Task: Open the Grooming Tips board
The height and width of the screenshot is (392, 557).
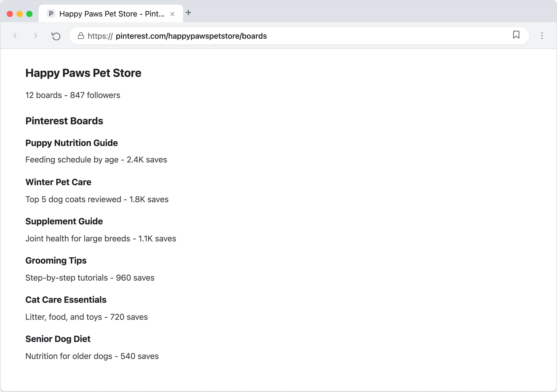Action: [x=56, y=260]
